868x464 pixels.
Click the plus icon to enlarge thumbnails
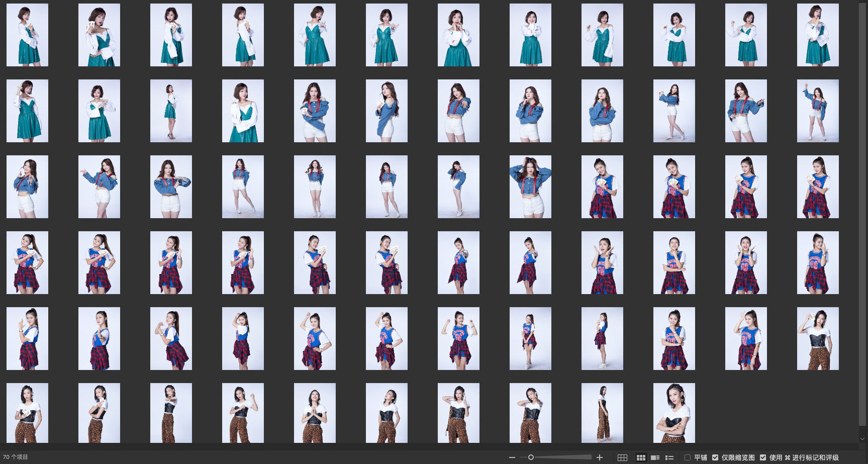tap(600, 457)
